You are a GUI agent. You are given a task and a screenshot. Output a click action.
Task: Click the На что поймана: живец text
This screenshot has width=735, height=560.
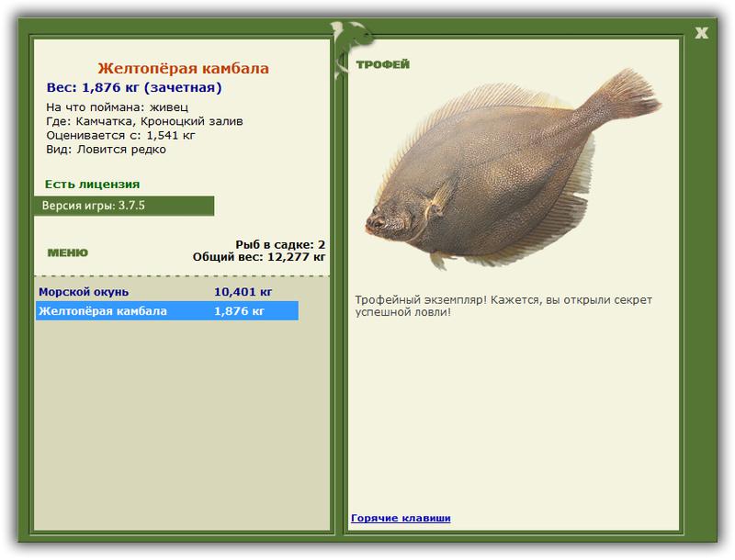pyautogui.click(x=118, y=107)
